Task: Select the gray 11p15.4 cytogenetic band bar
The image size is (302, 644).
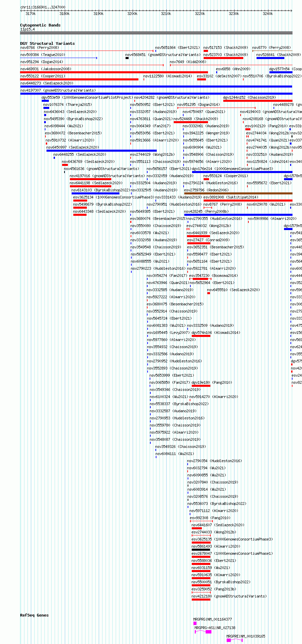Action: click(156, 33)
